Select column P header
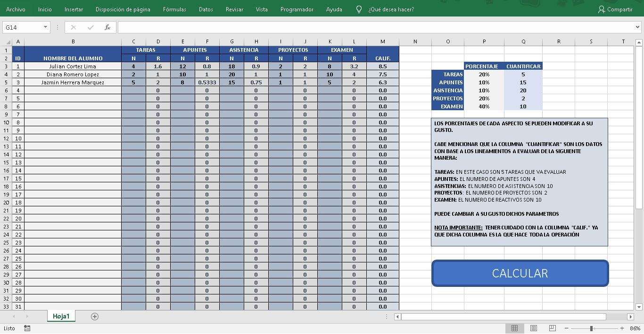Image resolution: width=644 pixels, height=334 pixels. coord(484,41)
